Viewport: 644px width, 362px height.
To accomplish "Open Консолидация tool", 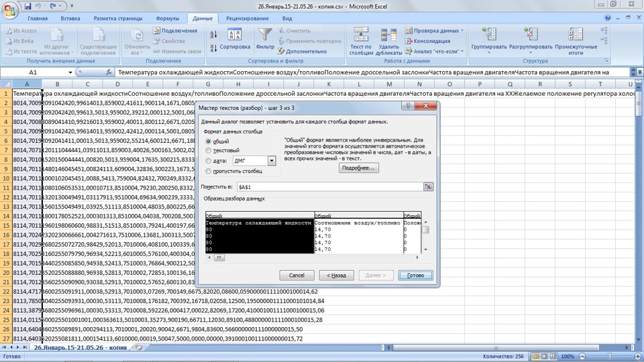I will [x=428, y=41].
